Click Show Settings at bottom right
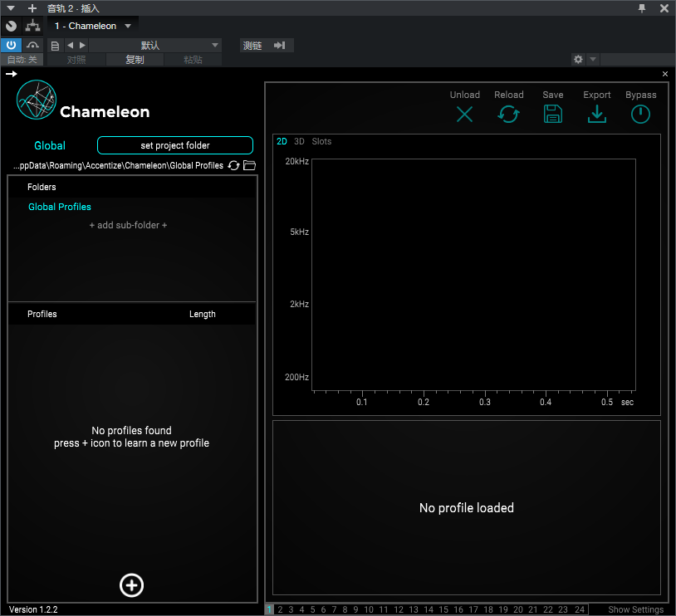Viewport: 676px width, 616px height. click(635, 609)
